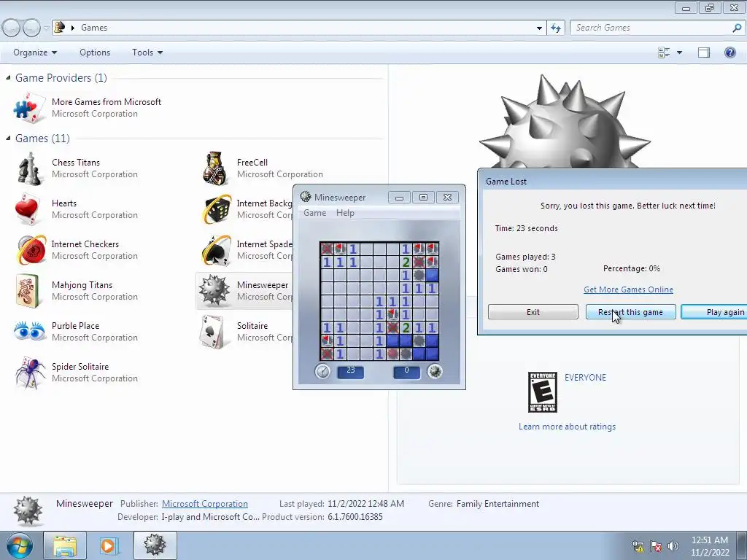Image resolution: width=747 pixels, height=560 pixels.
Task: Collapse the Games (11) group
Action: [8, 138]
